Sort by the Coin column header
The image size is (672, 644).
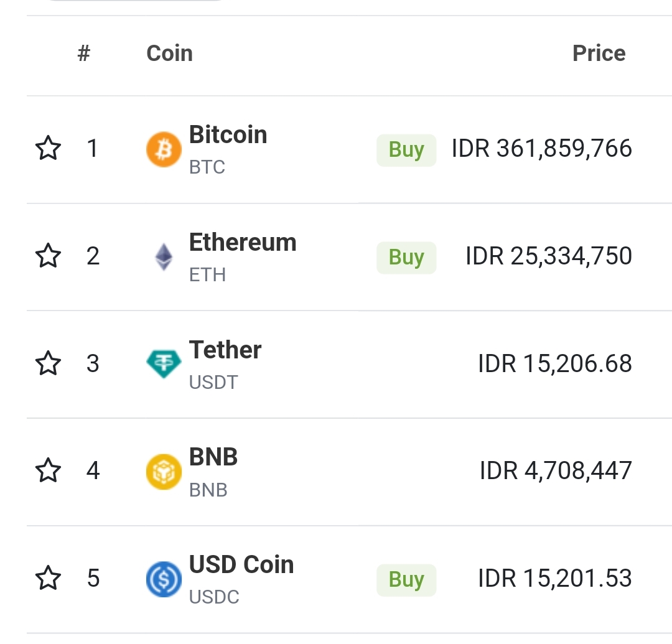point(169,54)
